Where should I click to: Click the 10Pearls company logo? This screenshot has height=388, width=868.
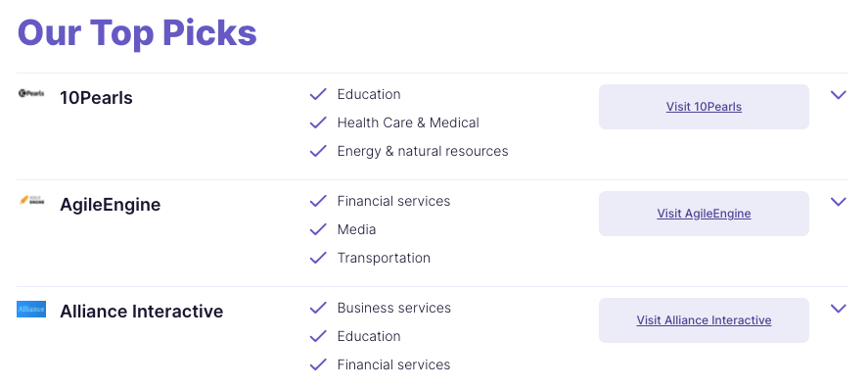point(31,93)
